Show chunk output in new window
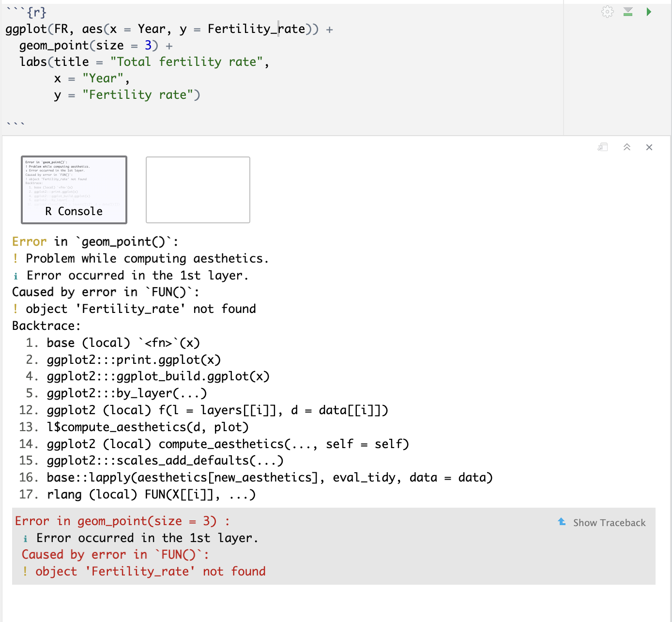672x622 pixels. pos(603,147)
